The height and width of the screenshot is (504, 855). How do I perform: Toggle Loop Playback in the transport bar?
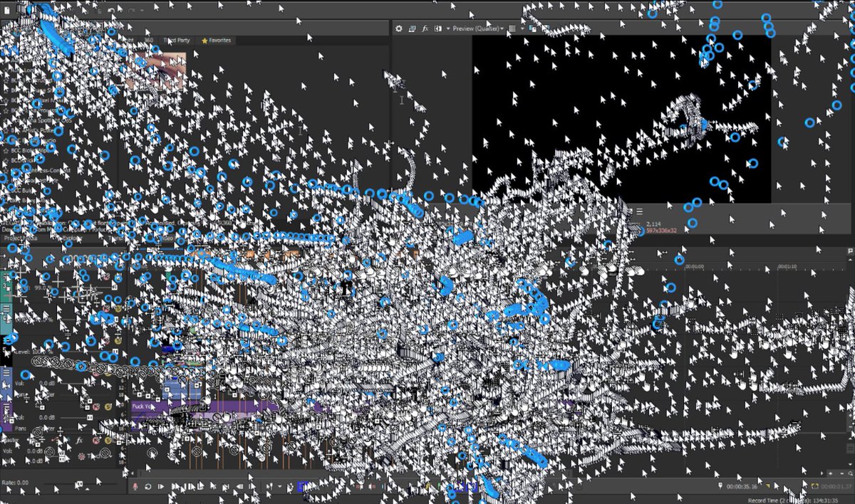147,487
